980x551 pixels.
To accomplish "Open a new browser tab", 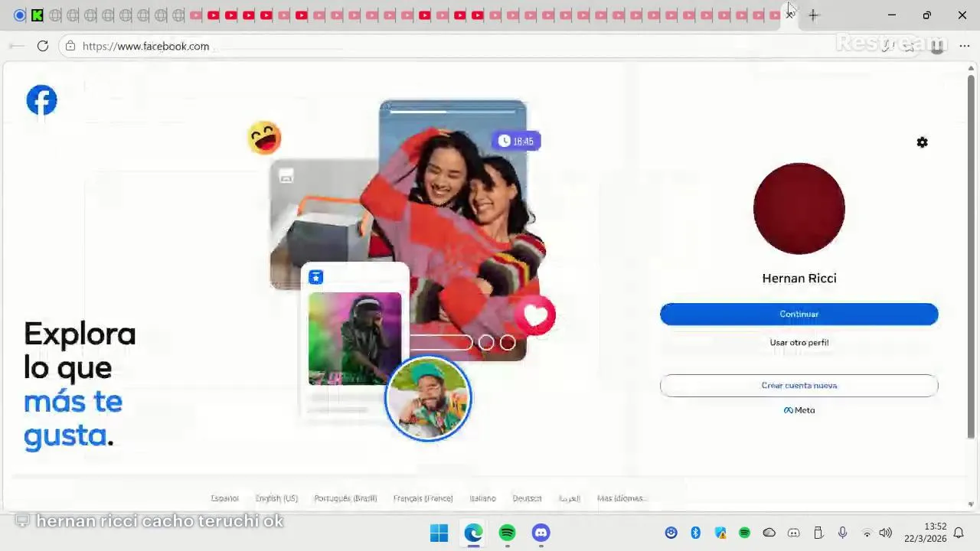I will point(813,15).
